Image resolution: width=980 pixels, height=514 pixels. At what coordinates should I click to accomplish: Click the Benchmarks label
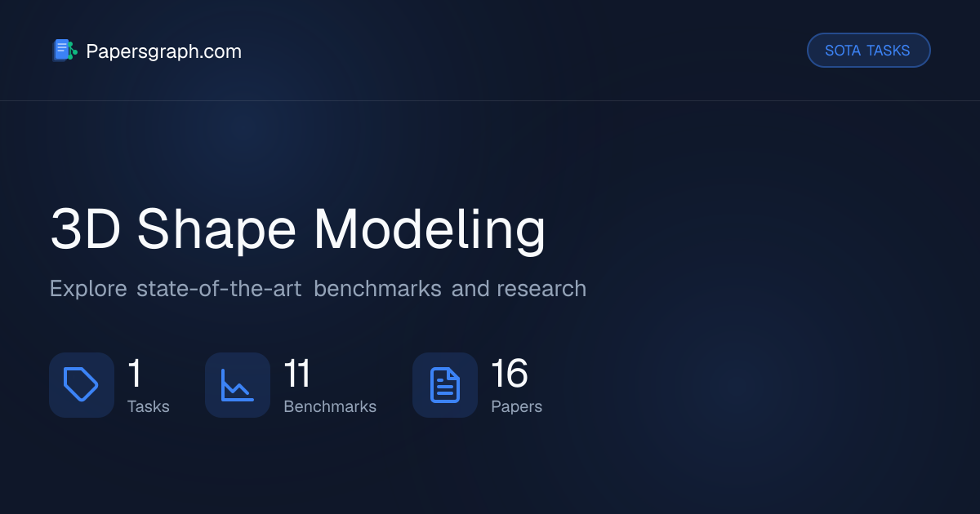[330, 406]
